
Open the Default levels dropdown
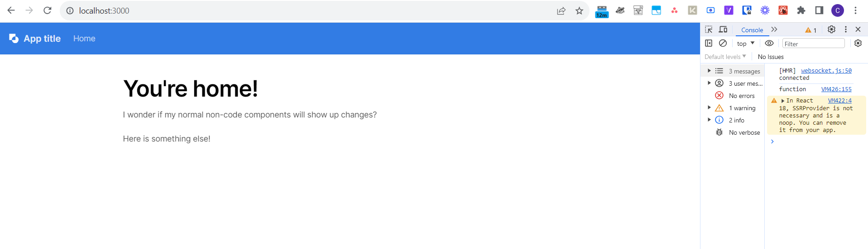point(725,57)
